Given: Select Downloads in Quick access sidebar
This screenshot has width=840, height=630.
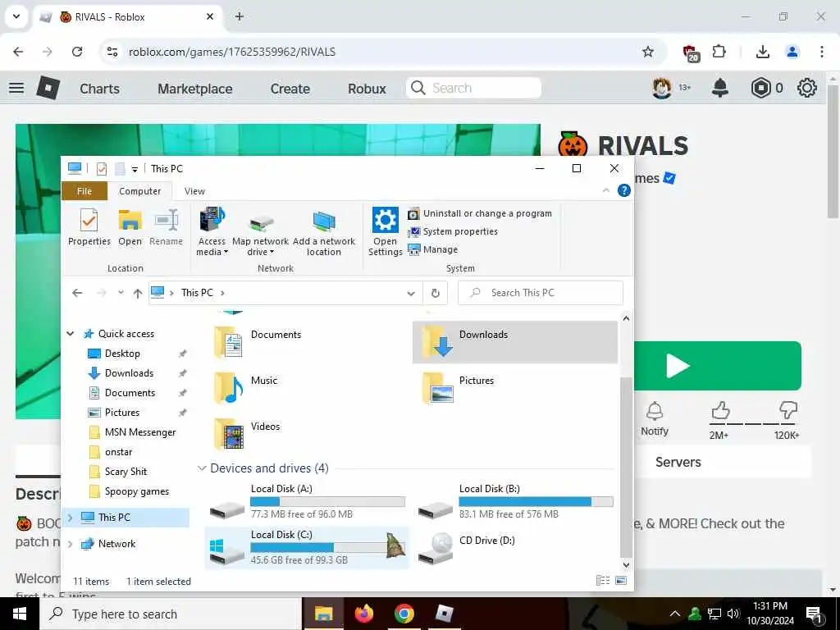Looking at the screenshot, I should pos(129,373).
